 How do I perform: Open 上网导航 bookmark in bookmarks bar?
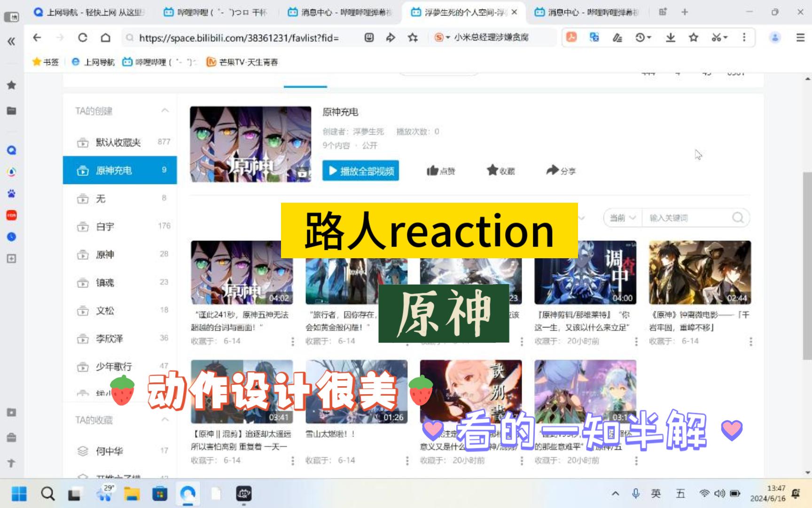click(x=93, y=62)
